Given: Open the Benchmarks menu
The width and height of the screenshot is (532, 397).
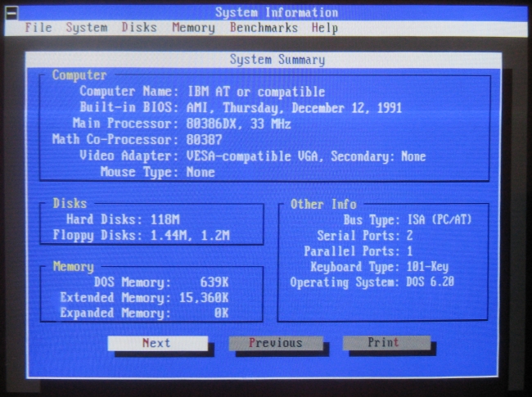Looking at the screenshot, I should pos(263,28).
